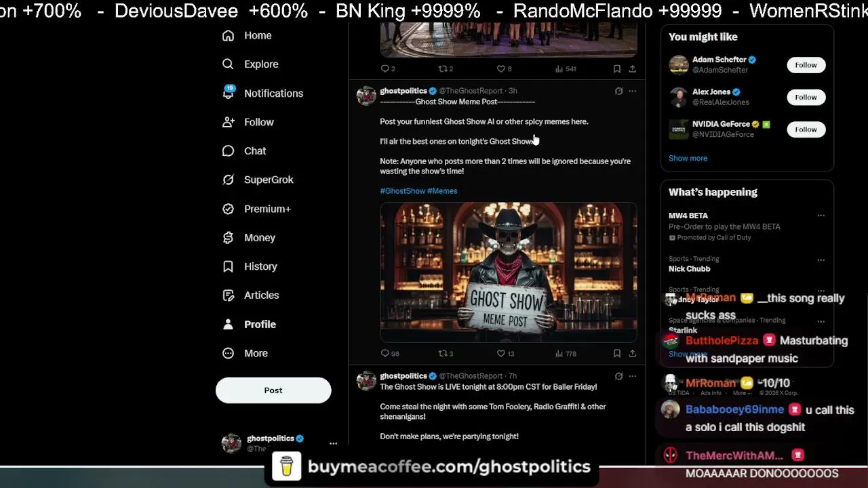Follow Adam Schefter

pos(806,65)
